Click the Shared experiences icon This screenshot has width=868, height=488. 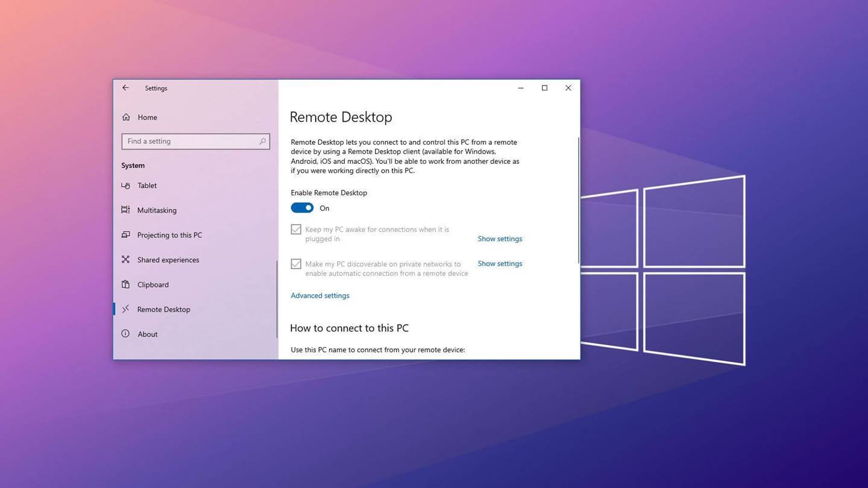[125, 260]
